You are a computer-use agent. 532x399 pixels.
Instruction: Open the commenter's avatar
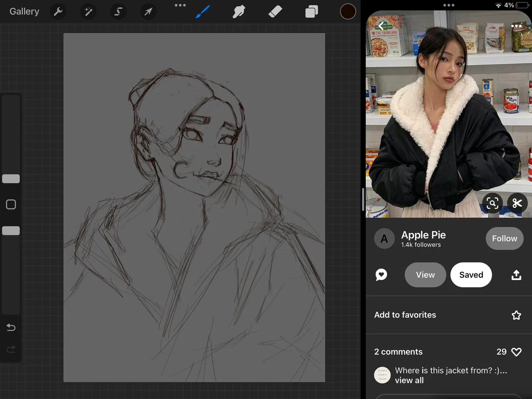pyautogui.click(x=382, y=375)
